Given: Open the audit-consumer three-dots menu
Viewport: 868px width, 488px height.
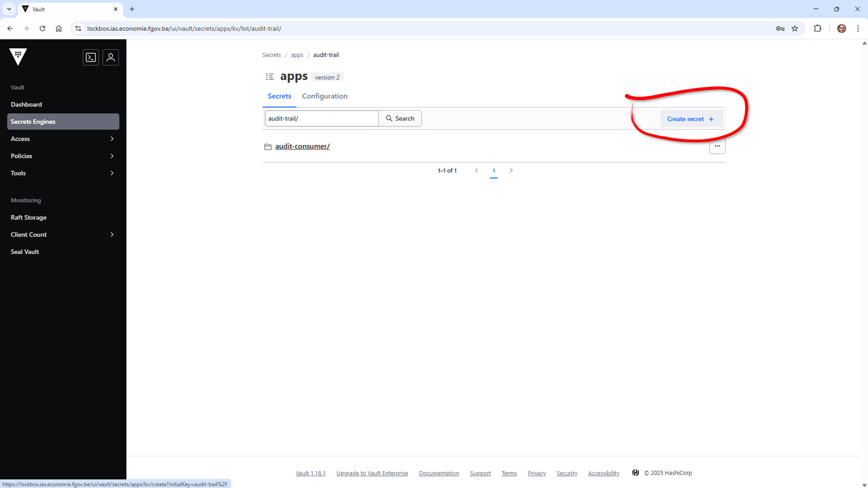Looking at the screenshot, I should click(x=717, y=146).
